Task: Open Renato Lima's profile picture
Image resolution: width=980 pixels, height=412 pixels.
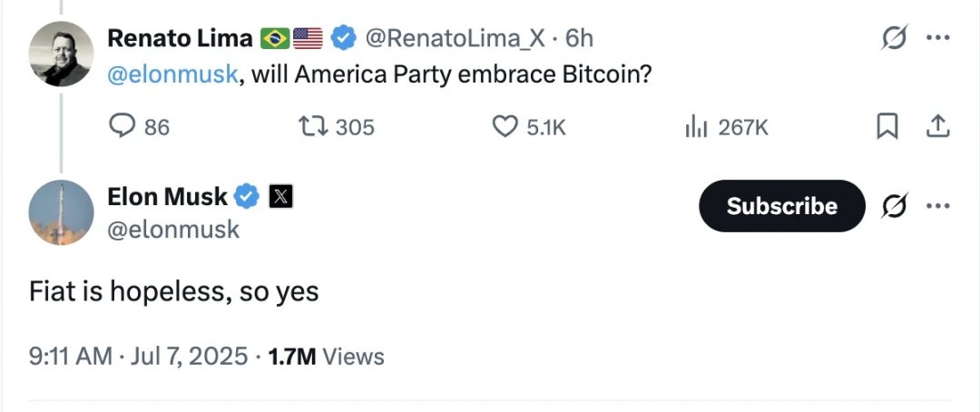Action: click(x=61, y=54)
